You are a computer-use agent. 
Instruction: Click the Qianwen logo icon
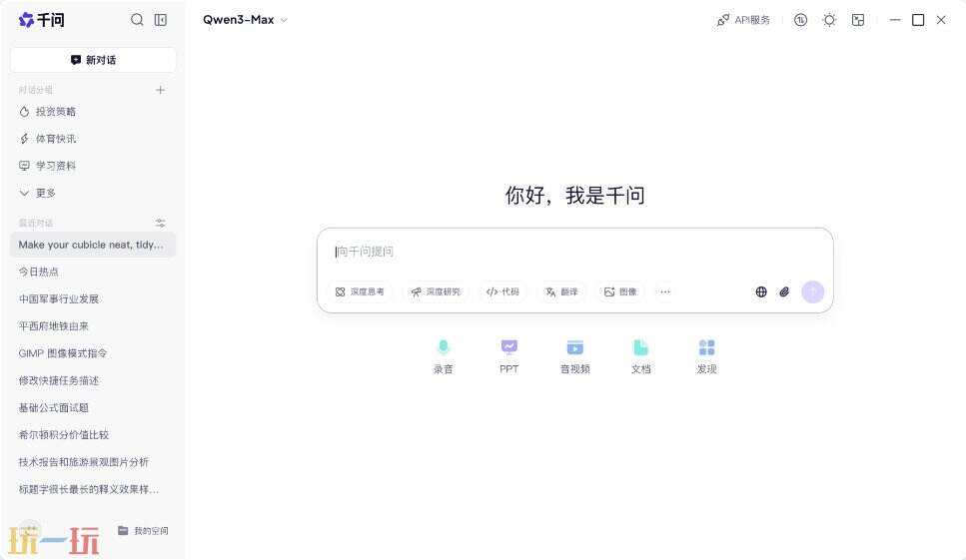click(x=26, y=20)
